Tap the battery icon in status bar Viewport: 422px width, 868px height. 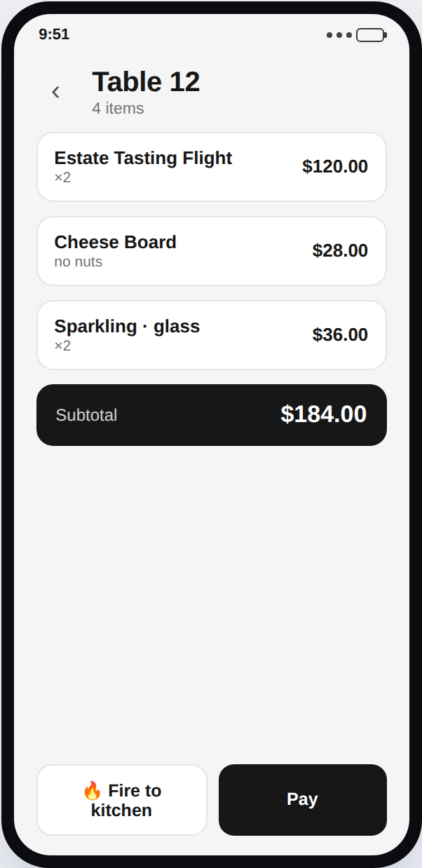point(372,35)
